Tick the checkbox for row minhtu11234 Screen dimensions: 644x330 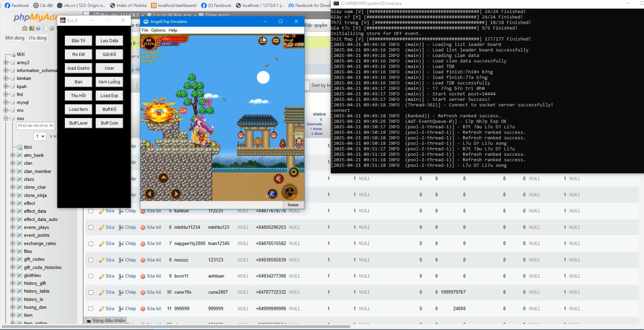click(x=91, y=227)
